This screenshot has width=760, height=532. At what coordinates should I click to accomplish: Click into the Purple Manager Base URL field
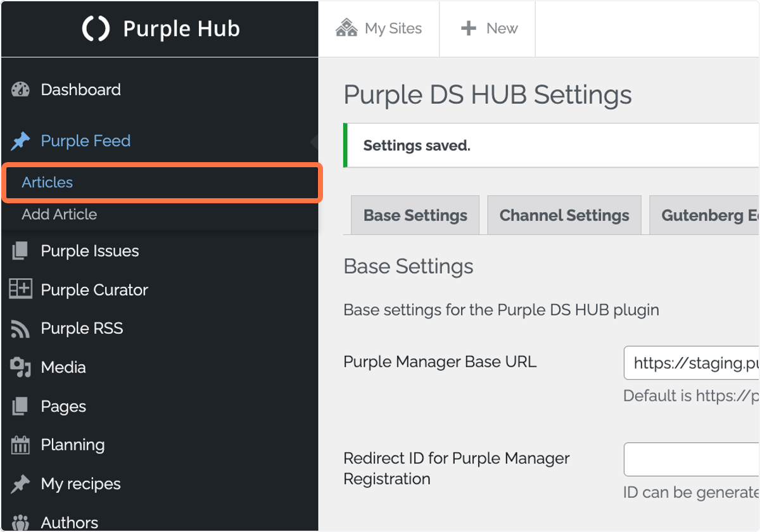point(692,363)
